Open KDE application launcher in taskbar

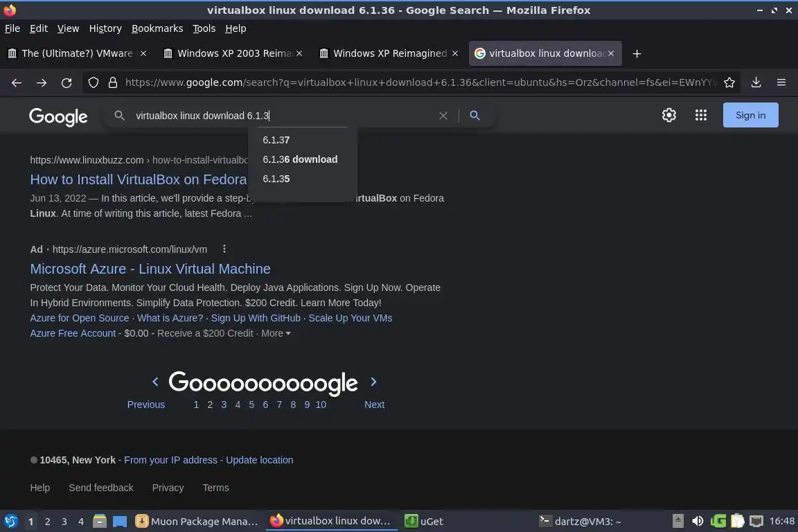pos(10,522)
